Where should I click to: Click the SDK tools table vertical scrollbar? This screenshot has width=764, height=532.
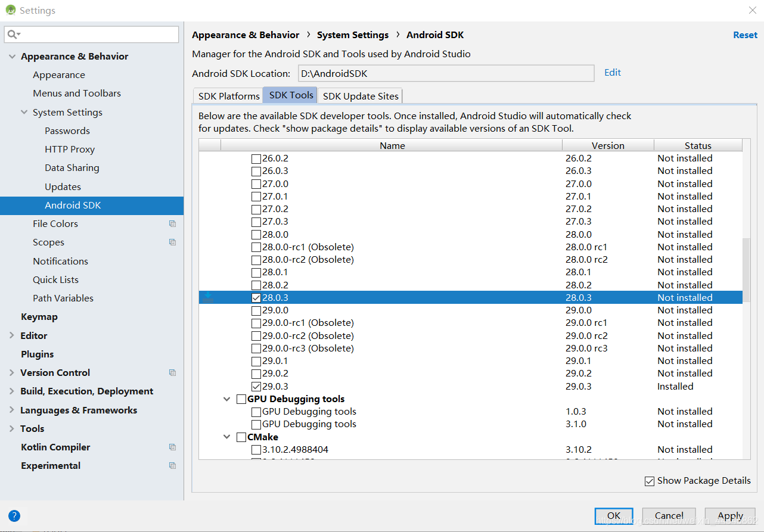coord(747,271)
